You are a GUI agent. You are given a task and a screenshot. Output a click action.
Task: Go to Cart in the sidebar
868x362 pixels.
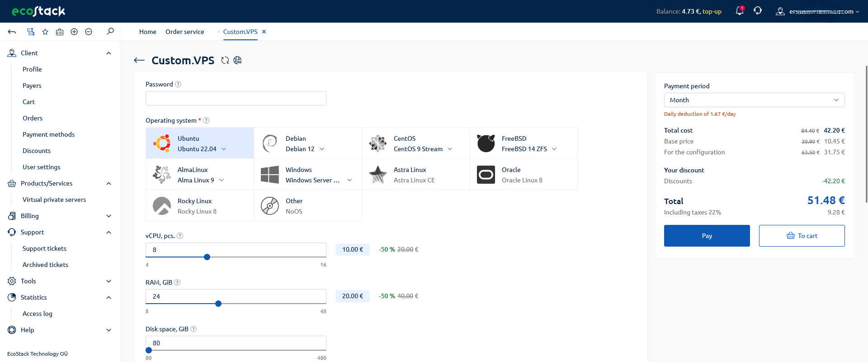tap(28, 102)
